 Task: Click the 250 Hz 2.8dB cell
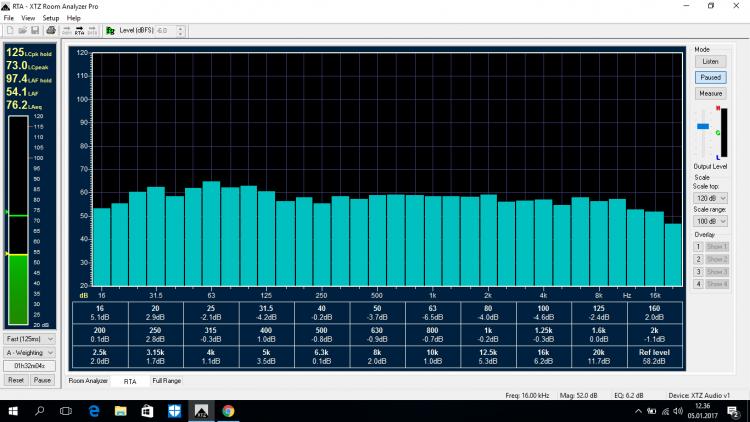pyautogui.click(x=155, y=335)
